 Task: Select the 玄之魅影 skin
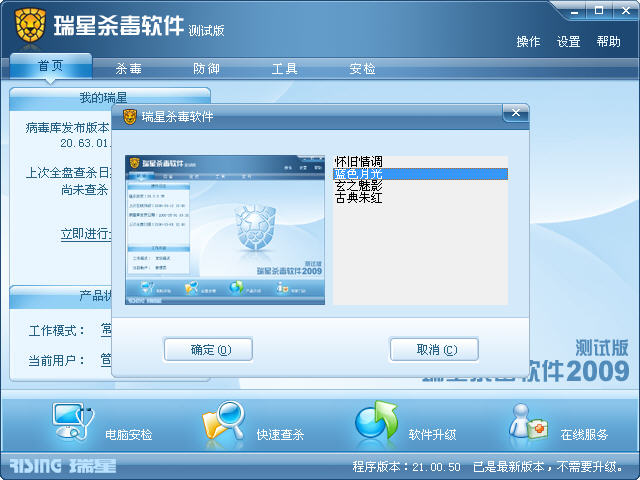pyautogui.click(x=420, y=186)
